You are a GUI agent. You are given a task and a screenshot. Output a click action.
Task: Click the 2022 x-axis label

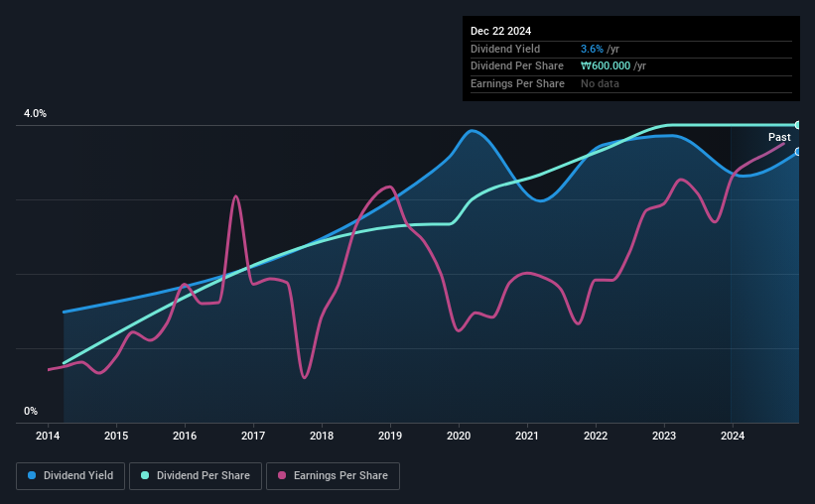click(596, 436)
